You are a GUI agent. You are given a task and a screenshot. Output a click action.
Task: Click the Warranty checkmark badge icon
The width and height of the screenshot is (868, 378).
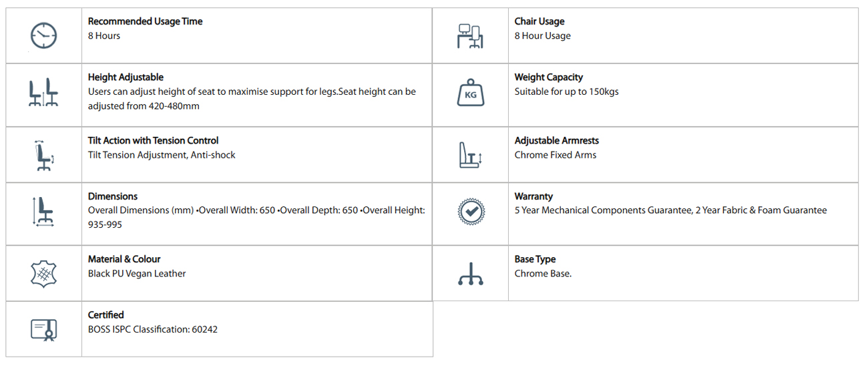[471, 211]
